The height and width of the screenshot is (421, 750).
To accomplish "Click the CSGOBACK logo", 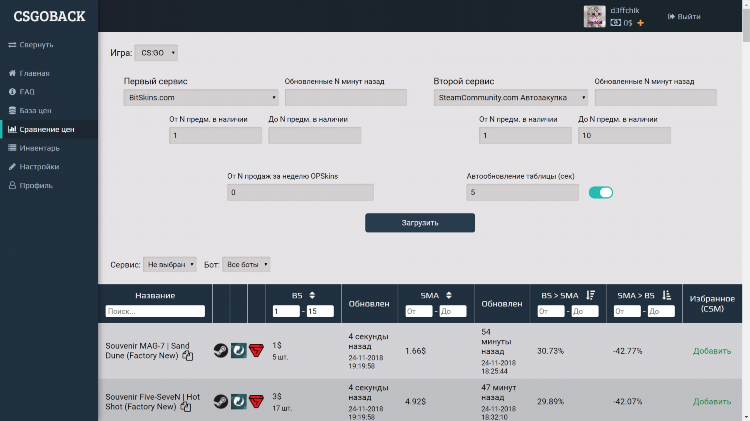I will tap(49, 16).
